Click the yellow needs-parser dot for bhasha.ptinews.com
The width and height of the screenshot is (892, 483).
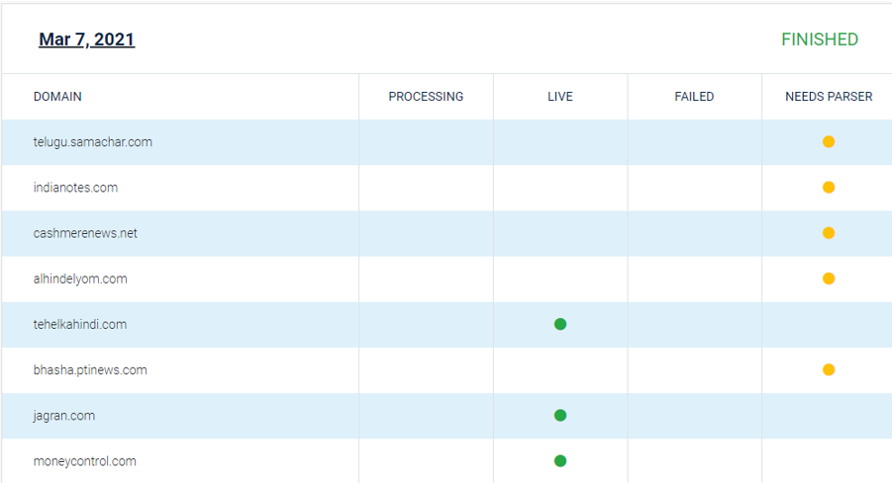[828, 370]
